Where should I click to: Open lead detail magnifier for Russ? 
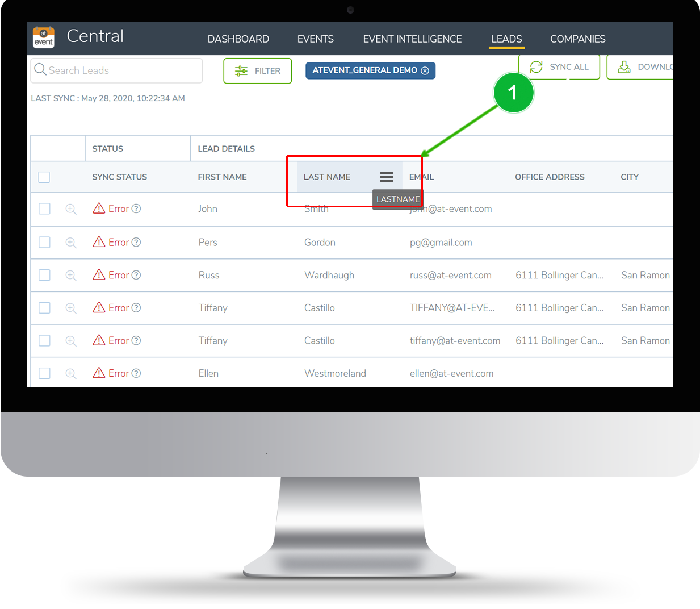pyautogui.click(x=71, y=276)
